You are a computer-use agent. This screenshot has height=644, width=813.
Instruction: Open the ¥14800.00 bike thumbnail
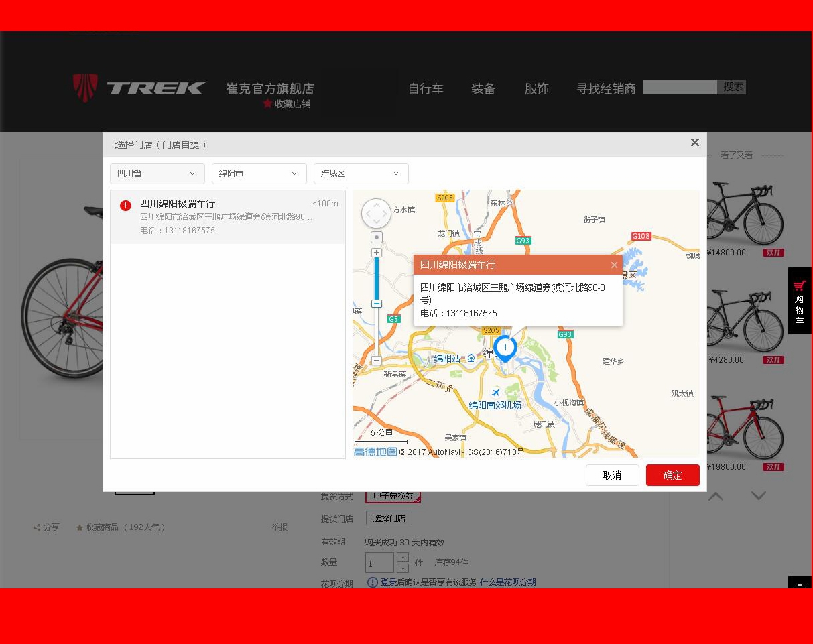coord(744,213)
